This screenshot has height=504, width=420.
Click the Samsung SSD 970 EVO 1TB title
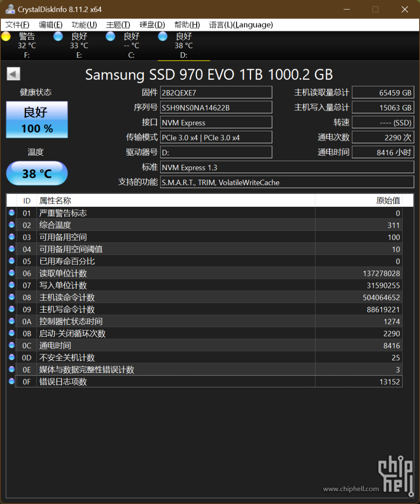pyautogui.click(x=209, y=75)
